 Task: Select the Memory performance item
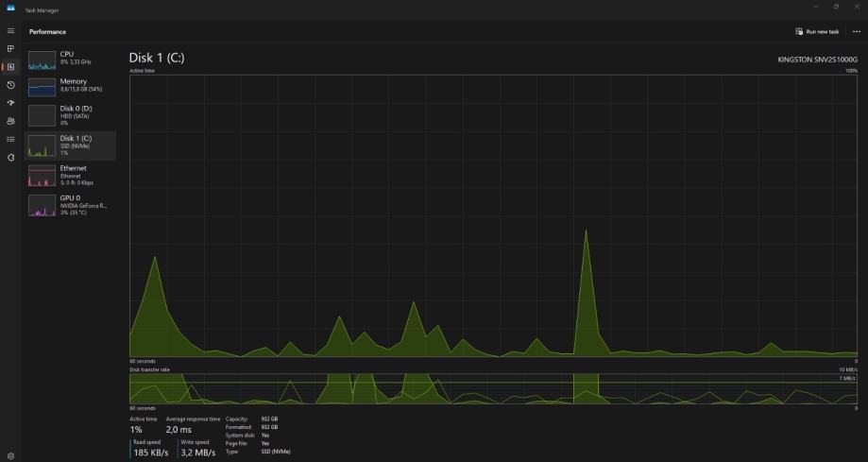tap(70, 87)
